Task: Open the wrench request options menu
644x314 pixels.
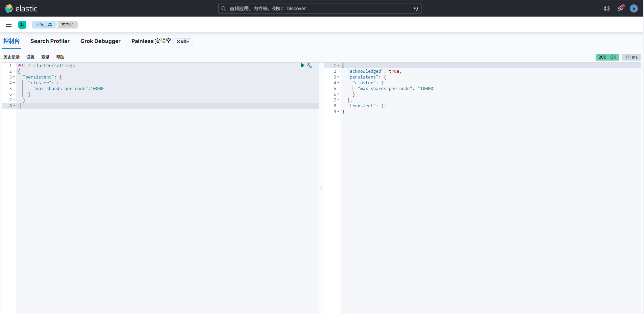Action: (309, 65)
